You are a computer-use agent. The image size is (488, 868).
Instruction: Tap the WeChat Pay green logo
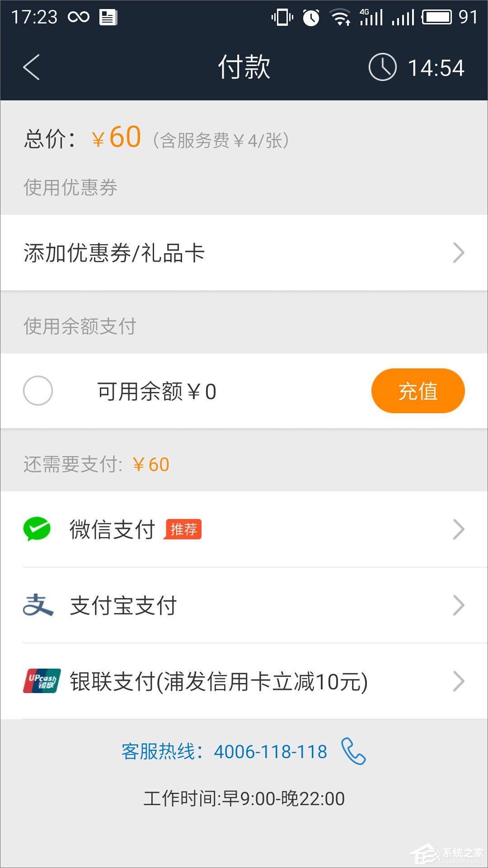(37, 529)
